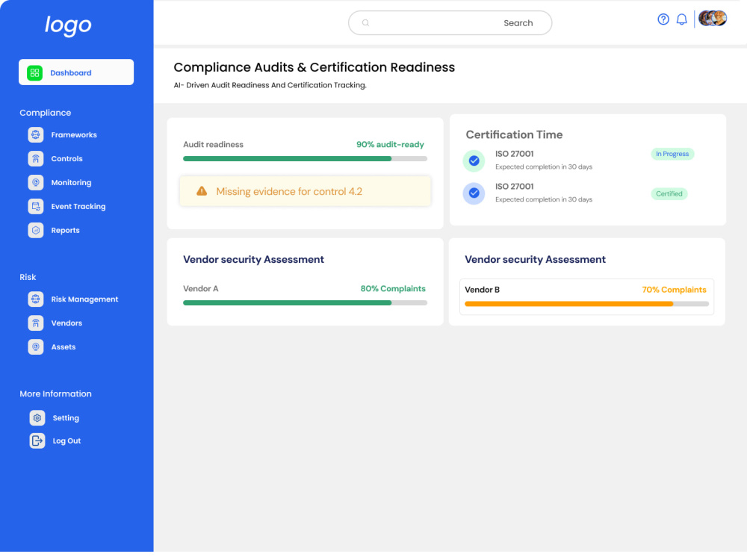
Task: Click the Frameworks sidebar icon
Action: [36, 134]
